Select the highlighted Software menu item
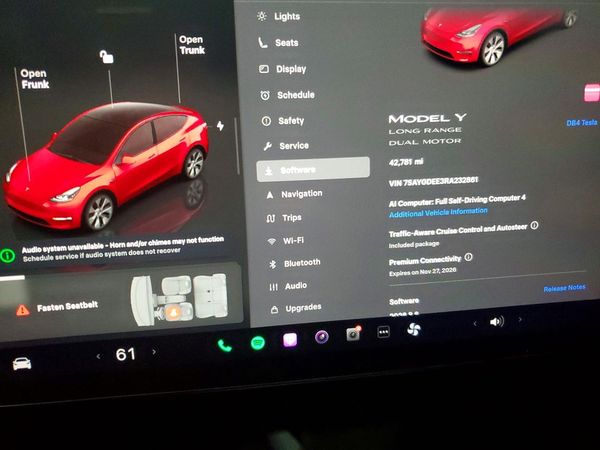This screenshot has width=600, height=450. [313, 169]
